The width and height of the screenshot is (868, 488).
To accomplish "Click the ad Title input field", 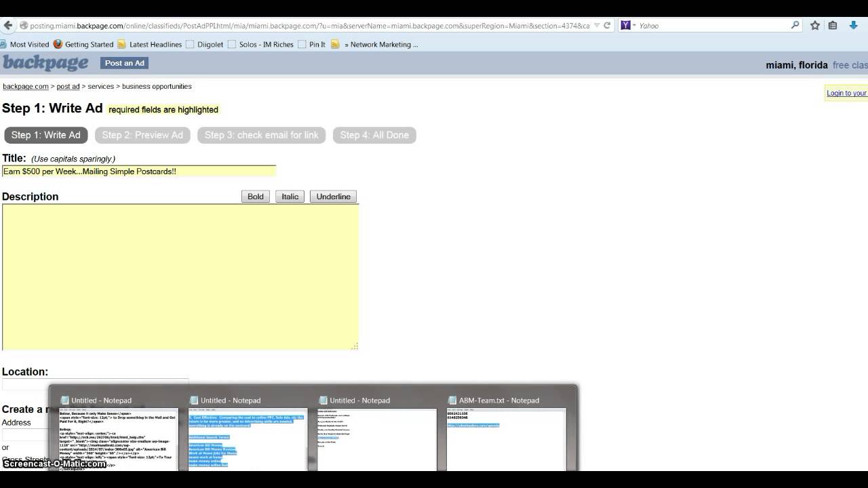I will (x=139, y=171).
